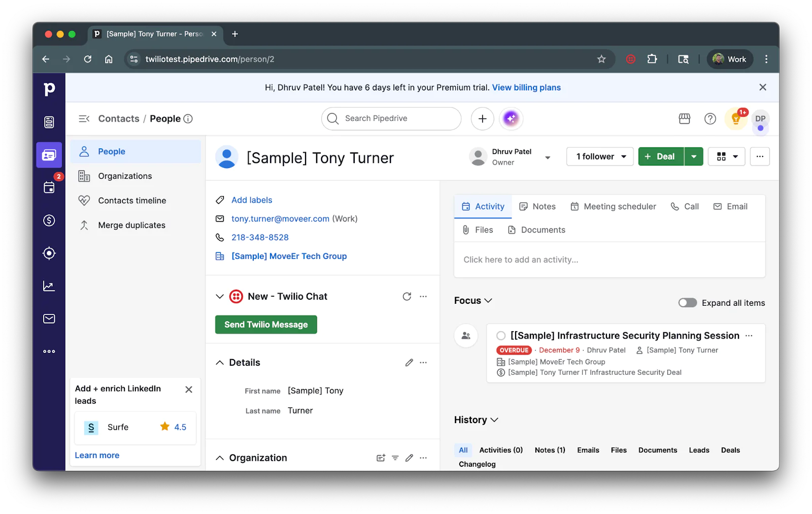
Task: Open the Activities calendar from the sidebar
Action: coord(49,187)
